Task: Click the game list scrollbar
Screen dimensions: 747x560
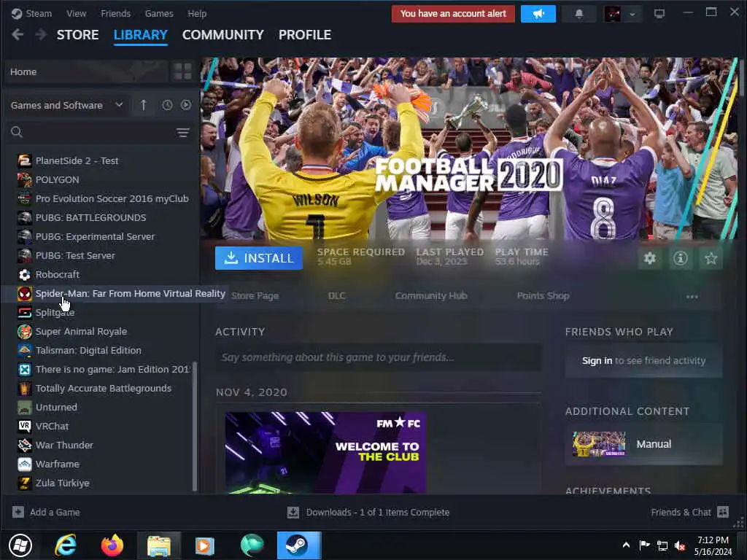Action: (x=194, y=426)
